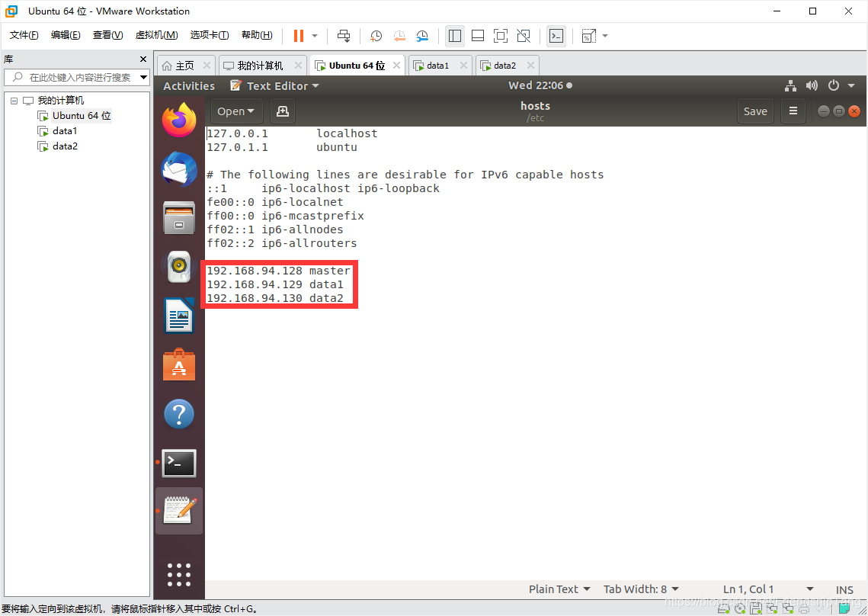Launch Firefox from the Ubuntu dock
The height and width of the screenshot is (616, 868).
coord(179,120)
